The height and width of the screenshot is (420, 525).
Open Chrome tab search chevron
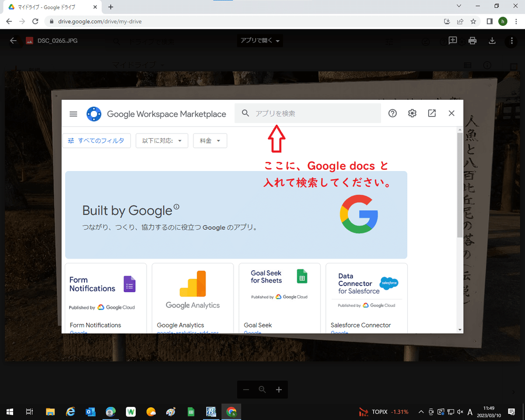tap(459, 6)
